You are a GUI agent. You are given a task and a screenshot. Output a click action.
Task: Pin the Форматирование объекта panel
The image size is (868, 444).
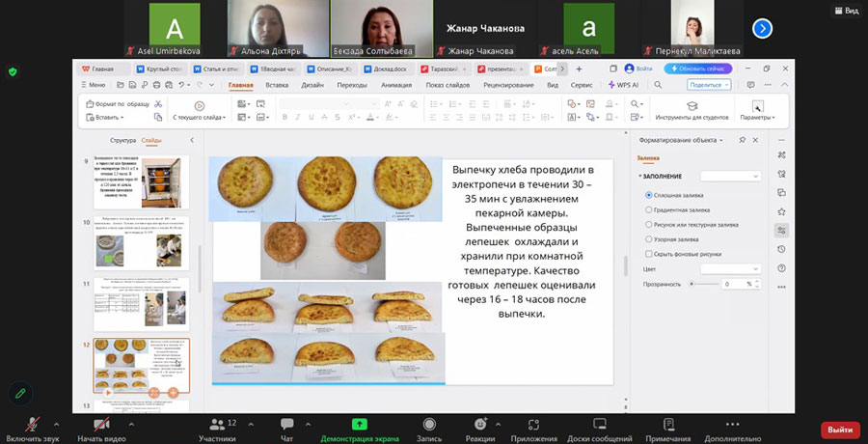(x=742, y=141)
